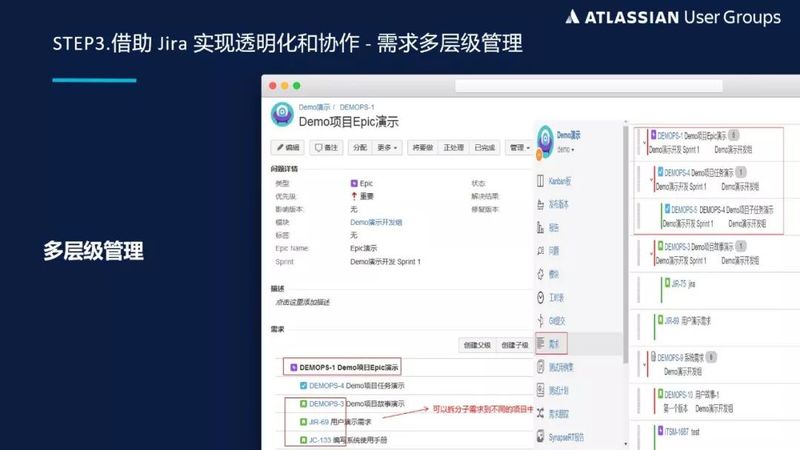Click the purple Epic type icon in details
Viewport: 800px width, 450px height.
(x=354, y=183)
